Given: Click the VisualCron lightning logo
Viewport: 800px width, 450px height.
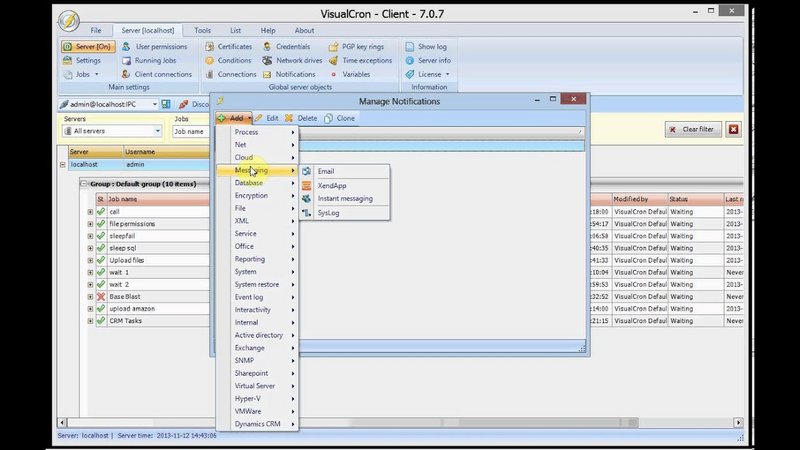Looking at the screenshot, I should (68, 21).
